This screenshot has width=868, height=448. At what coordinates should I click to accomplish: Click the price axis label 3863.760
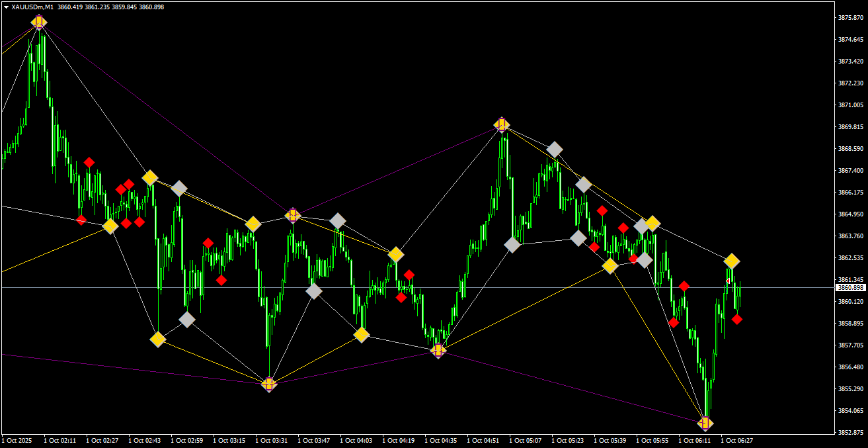click(x=851, y=236)
